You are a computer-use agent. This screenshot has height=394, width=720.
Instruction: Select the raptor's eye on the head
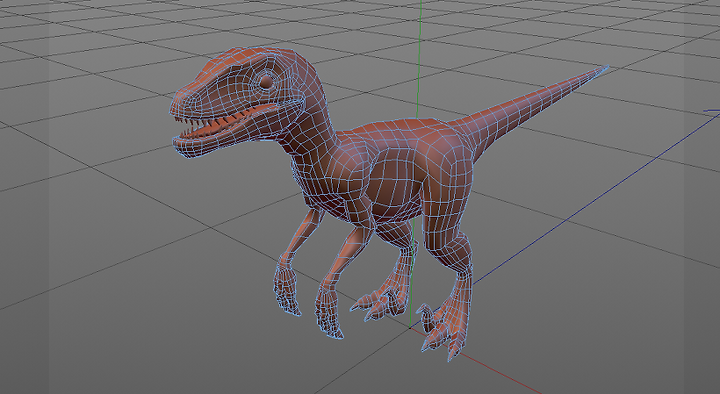point(266,82)
